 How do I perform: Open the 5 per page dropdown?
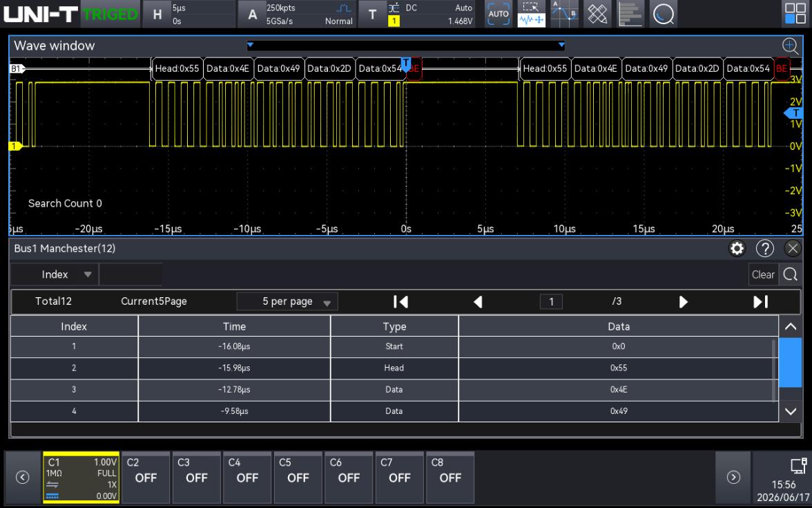coord(287,301)
